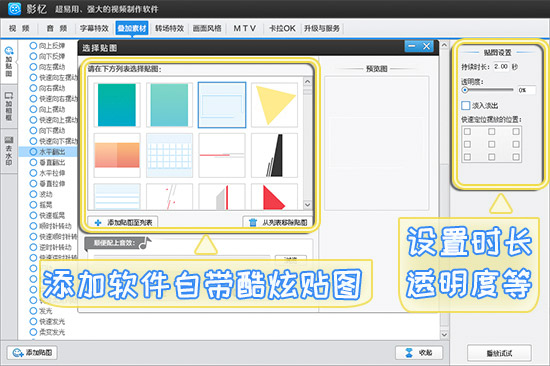Select the 向右摆动 effect
Image resolution: width=550 pixels, height=366 pixels.
click(x=48, y=88)
